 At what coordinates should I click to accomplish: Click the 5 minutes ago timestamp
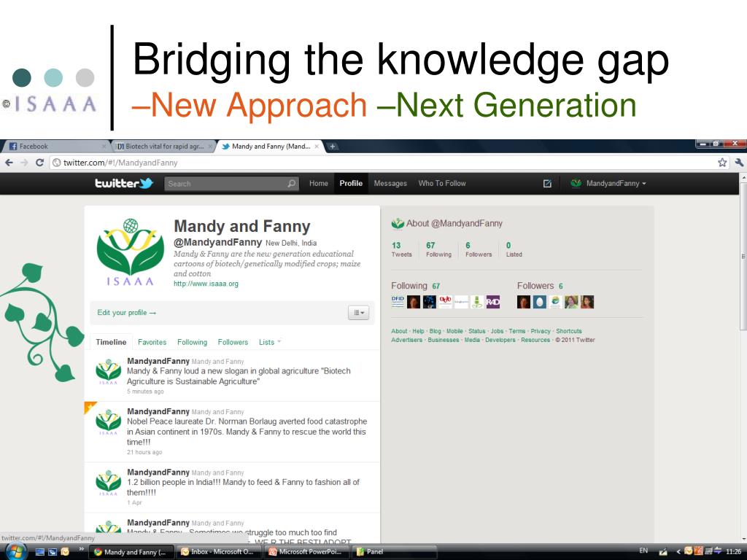click(x=145, y=392)
